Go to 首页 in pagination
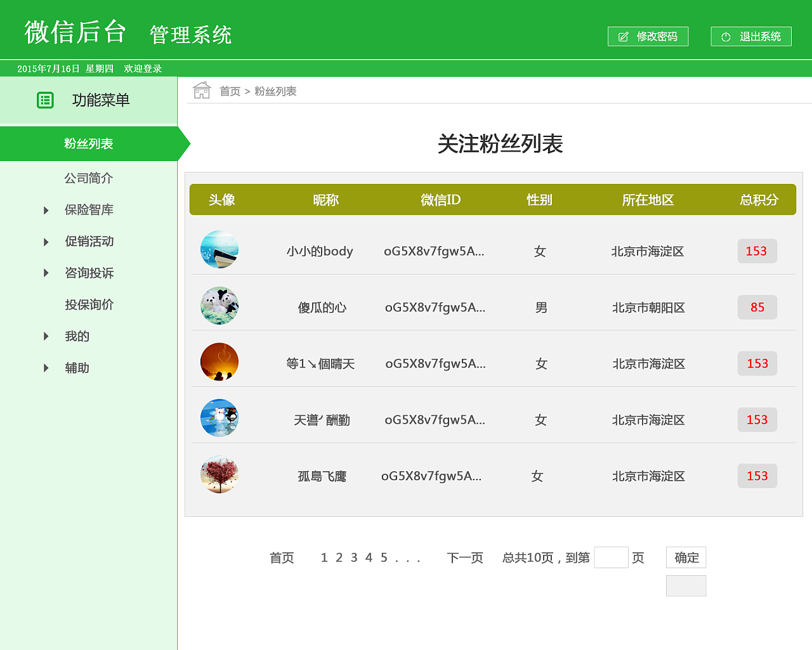 coord(282,558)
